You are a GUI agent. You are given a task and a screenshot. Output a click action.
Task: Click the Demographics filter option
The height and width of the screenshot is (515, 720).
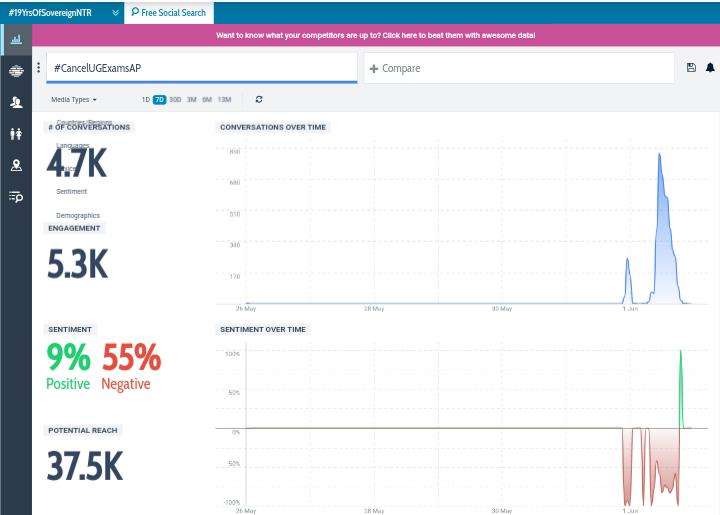78,215
